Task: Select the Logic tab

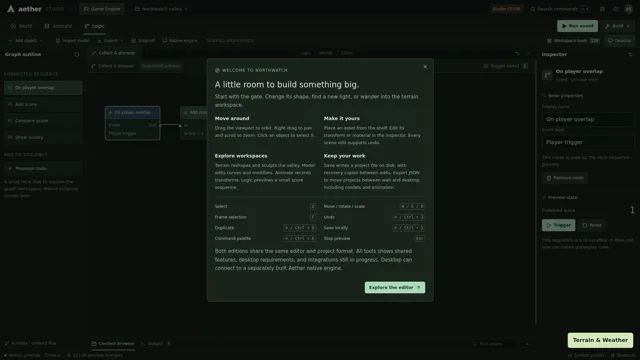Action: pos(94,26)
